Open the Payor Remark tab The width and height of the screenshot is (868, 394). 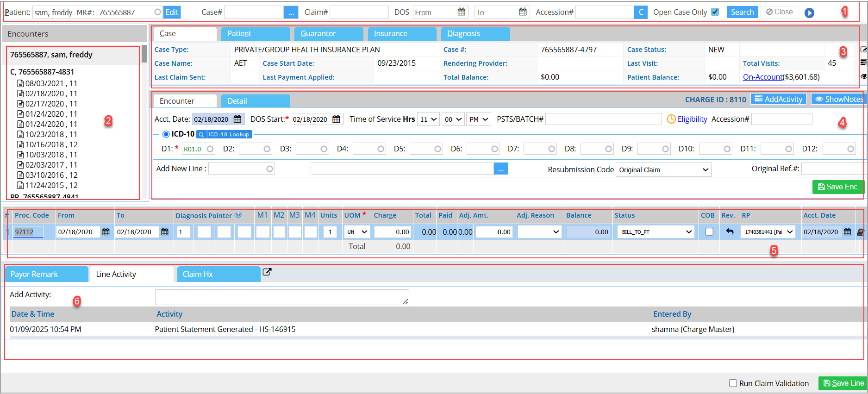point(46,274)
